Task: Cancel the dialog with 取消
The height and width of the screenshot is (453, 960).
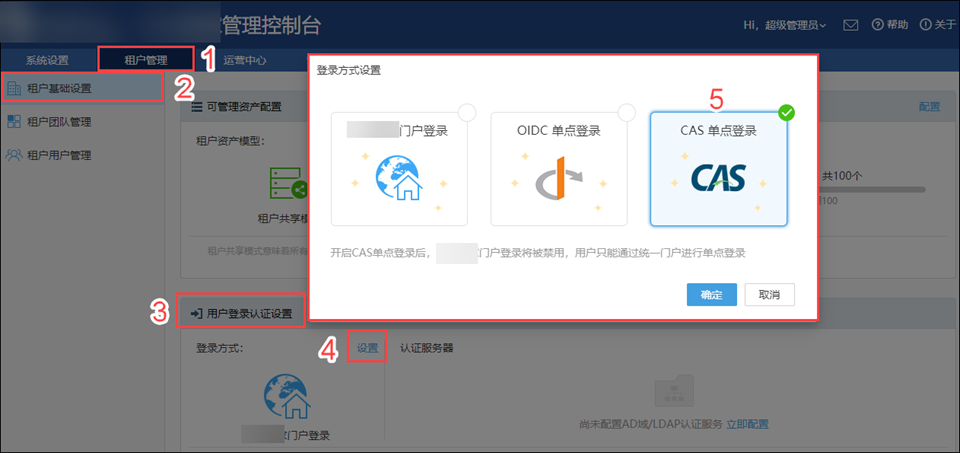Action: (770, 294)
